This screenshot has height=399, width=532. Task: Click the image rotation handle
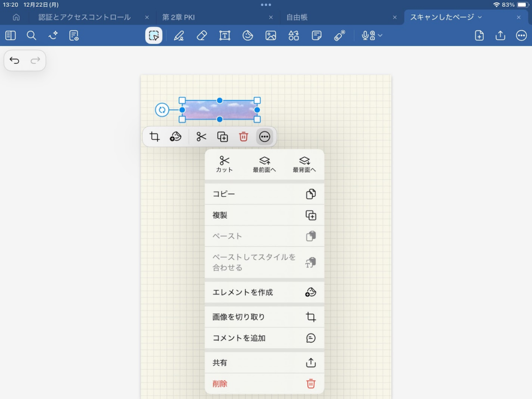162,110
